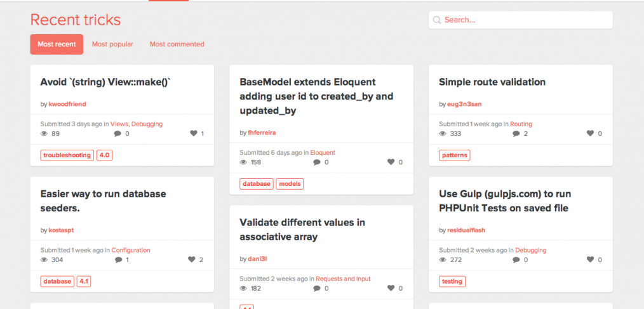This screenshot has height=309, width=644.
Task: Open the Eloquent category link
Action: coord(323,153)
